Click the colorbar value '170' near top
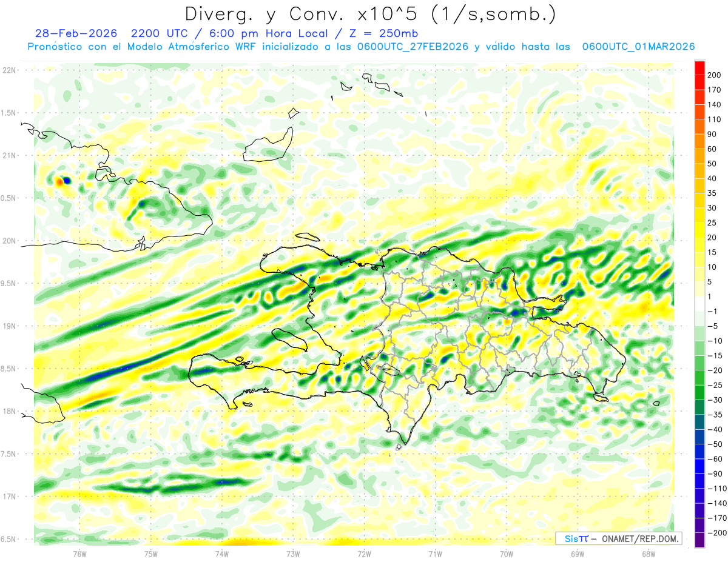Screen dimensions: 728x562 click(715, 90)
